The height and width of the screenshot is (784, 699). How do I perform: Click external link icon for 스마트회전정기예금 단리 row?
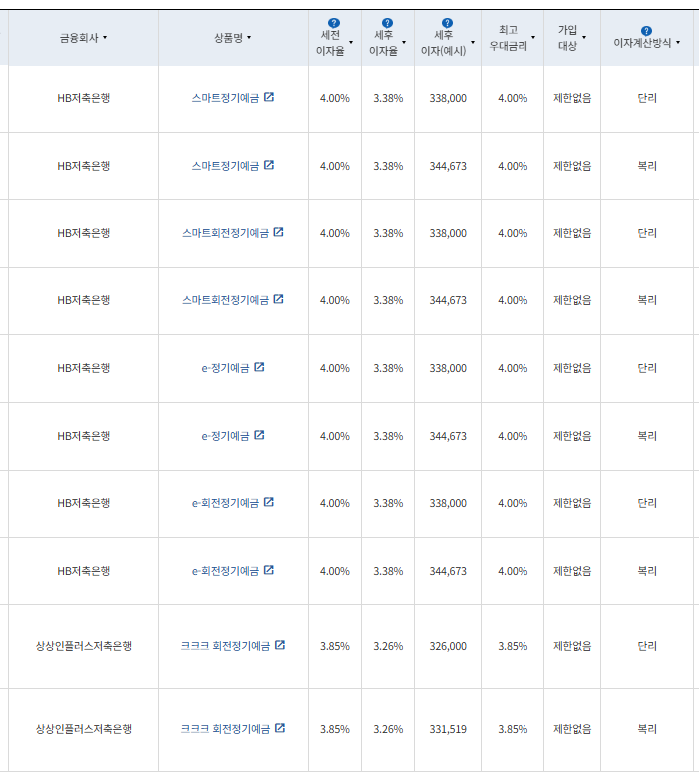(x=278, y=232)
